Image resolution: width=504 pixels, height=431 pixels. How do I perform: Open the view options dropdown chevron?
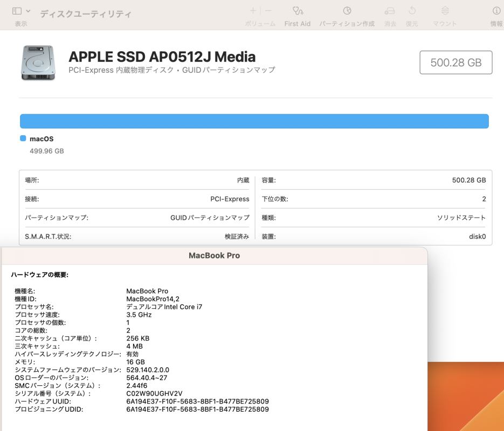point(28,11)
